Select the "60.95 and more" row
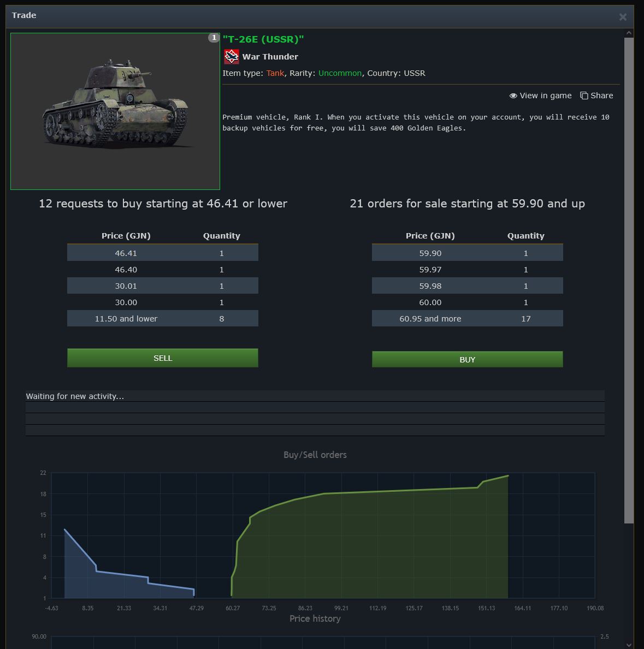This screenshot has height=649, width=644. (x=467, y=319)
